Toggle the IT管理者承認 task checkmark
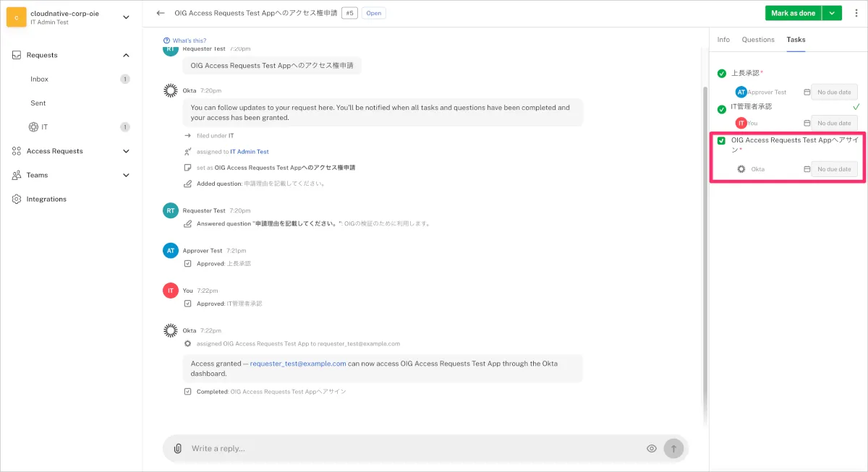Image resolution: width=868 pixels, height=472 pixels. 722,109
